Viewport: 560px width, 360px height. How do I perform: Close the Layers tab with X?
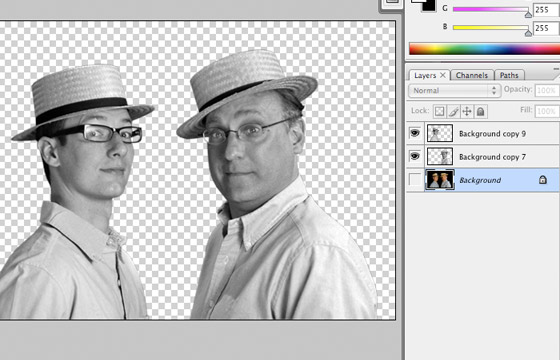pos(442,75)
